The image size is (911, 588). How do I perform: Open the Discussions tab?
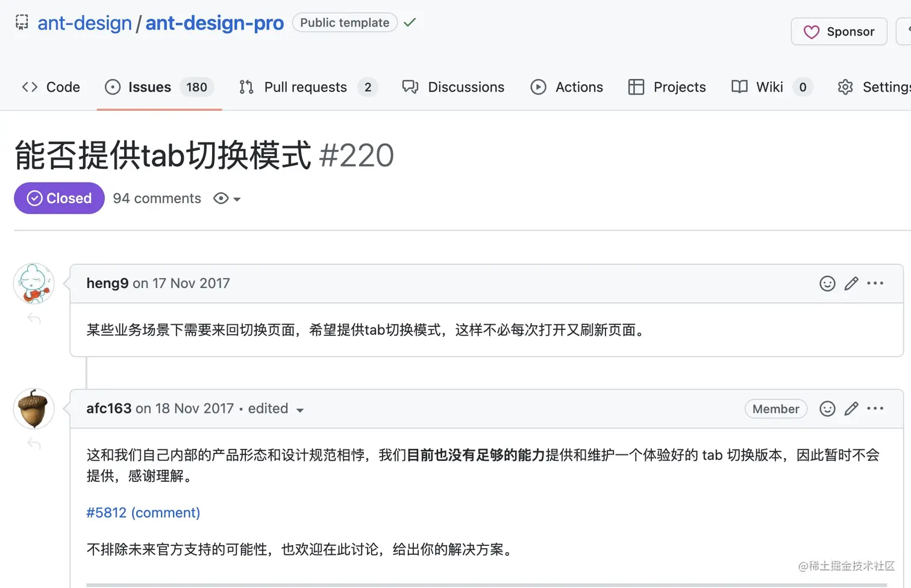(x=453, y=87)
